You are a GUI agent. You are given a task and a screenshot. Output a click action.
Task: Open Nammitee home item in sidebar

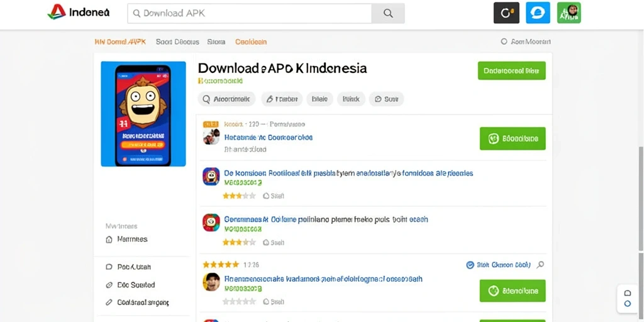126,239
